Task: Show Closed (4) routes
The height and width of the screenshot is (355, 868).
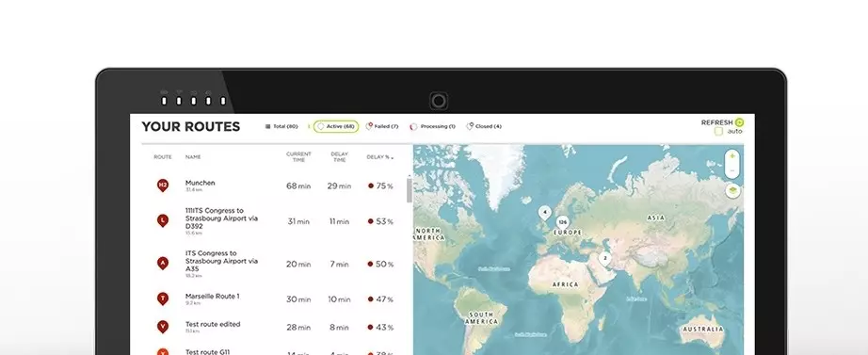Action: 484,126
